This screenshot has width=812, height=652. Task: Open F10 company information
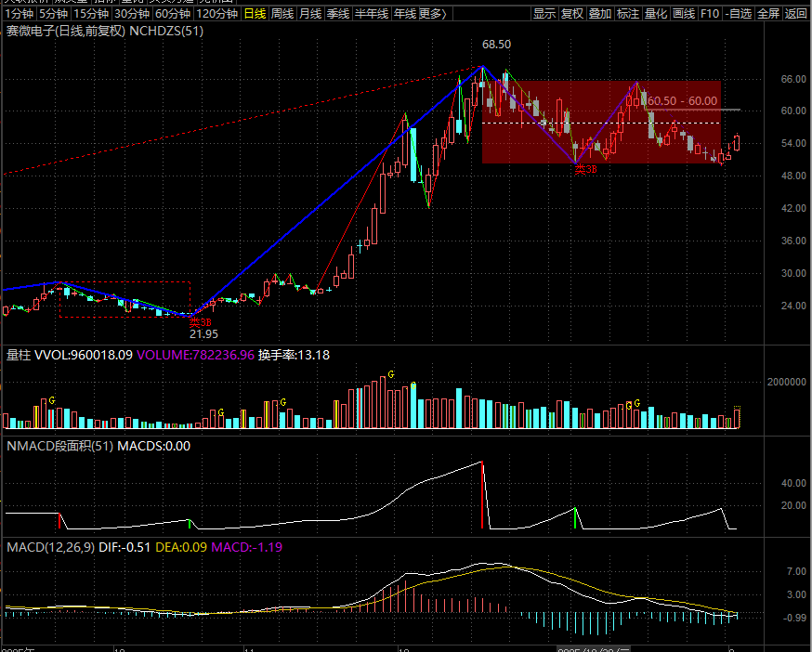click(710, 13)
